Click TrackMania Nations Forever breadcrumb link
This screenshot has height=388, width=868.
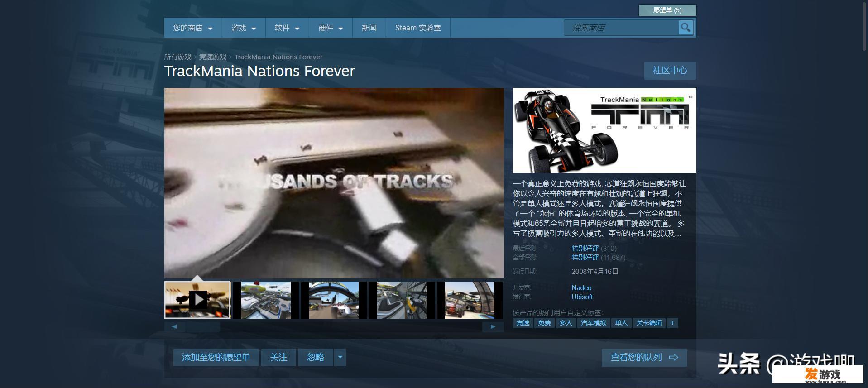[x=278, y=57]
